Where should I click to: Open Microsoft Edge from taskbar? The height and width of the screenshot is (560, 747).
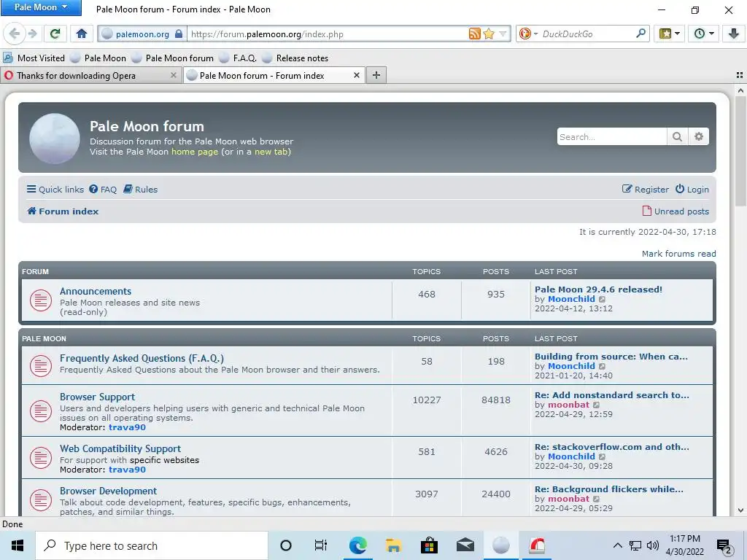(x=357, y=545)
